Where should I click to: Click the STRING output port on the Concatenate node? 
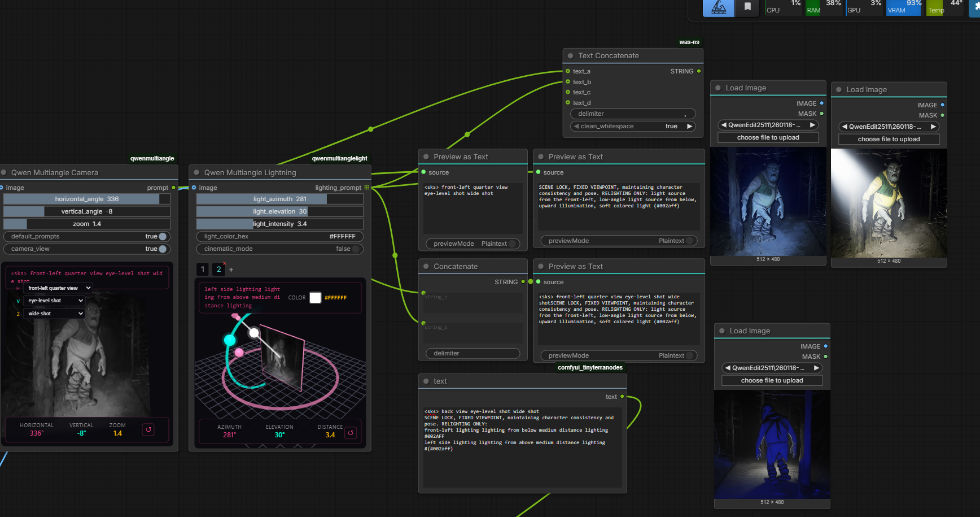tap(523, 281)
